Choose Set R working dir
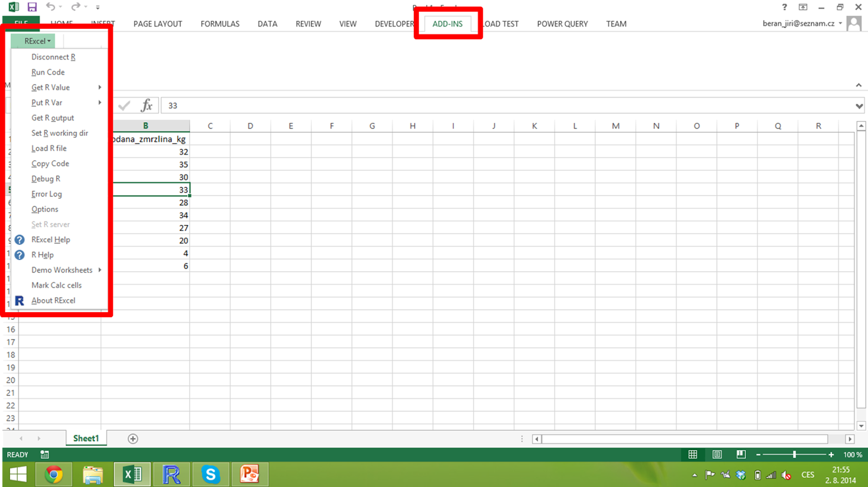868x487 pixels. click(x=60, y=133)
